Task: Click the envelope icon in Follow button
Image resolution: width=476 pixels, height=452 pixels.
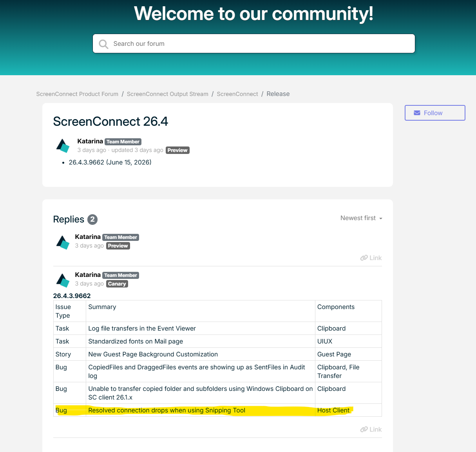Action: coord(417,113)
